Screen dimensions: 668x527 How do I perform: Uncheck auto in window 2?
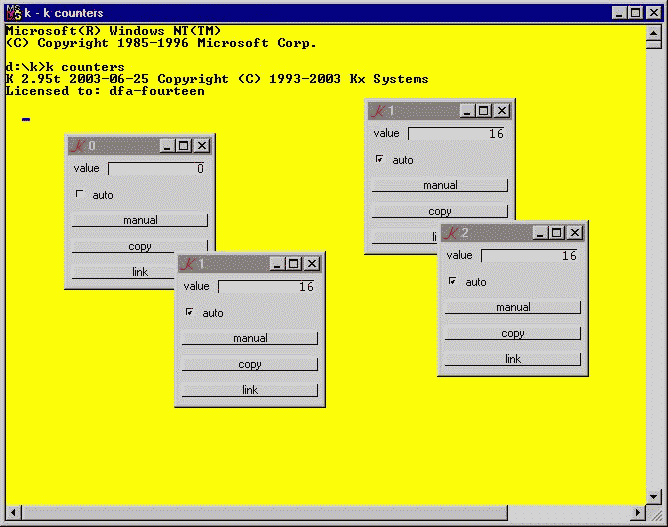click(452, 281)
